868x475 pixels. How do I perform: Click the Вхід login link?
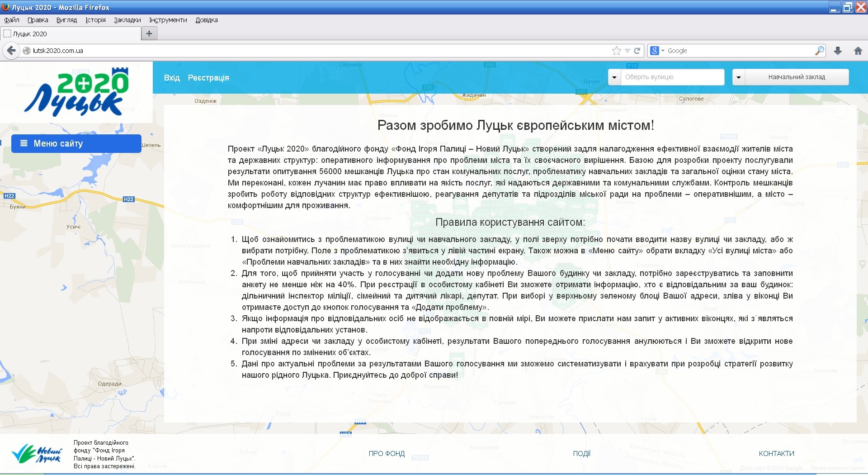pyautogui.click(x=172, y=78)
